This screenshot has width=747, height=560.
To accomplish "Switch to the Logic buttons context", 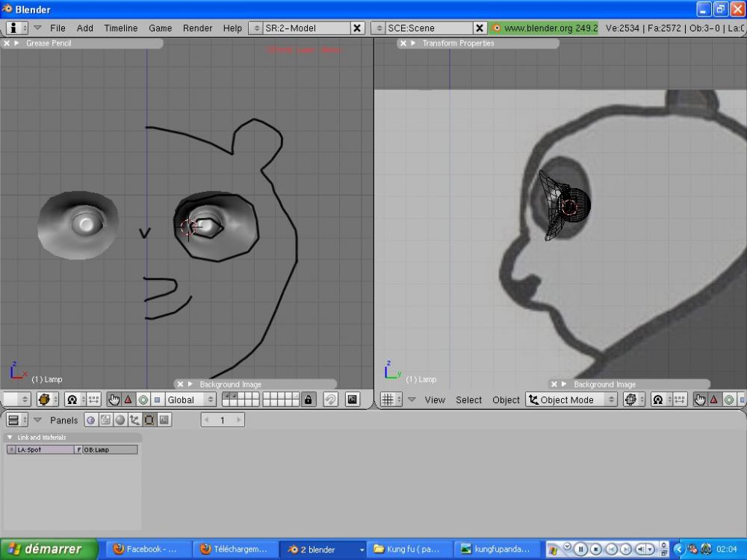I will click(91, 420).
